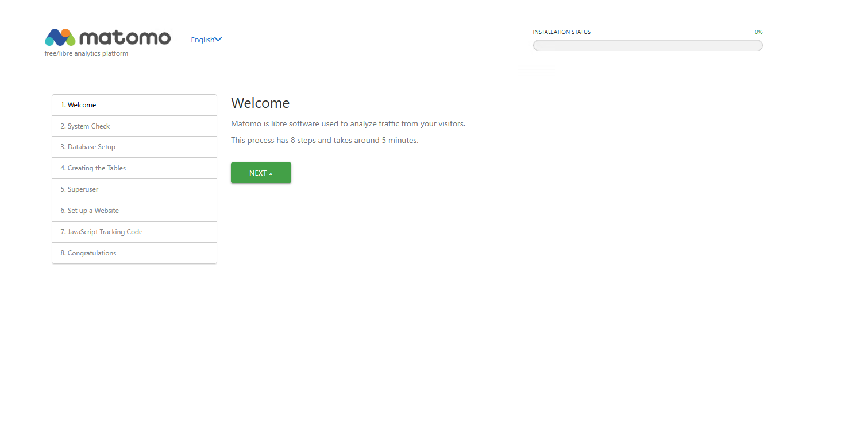Click the installation status progress bar

pyautogui.click(x=647, y=45)
